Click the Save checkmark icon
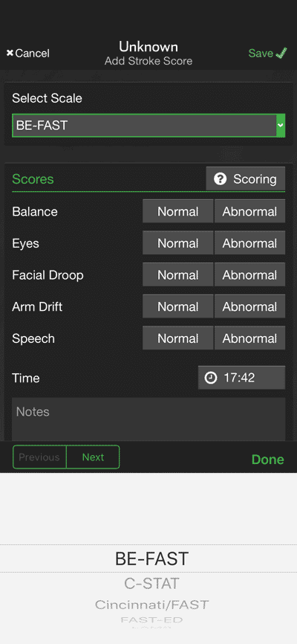Image resolution: width=297 pixels, height=644 pixels. 281,54
